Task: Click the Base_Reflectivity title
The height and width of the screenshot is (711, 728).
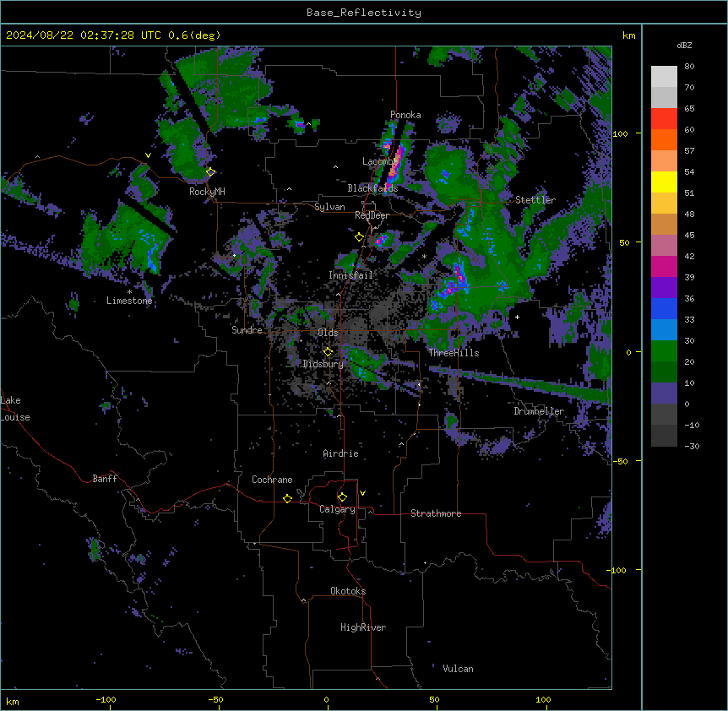Action: click(364, 13)
